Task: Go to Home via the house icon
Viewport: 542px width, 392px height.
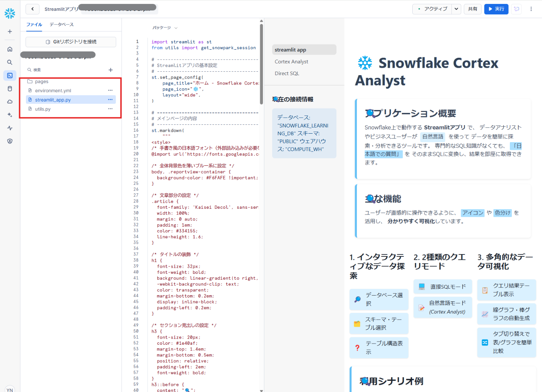Action: (x=10, y=49)
